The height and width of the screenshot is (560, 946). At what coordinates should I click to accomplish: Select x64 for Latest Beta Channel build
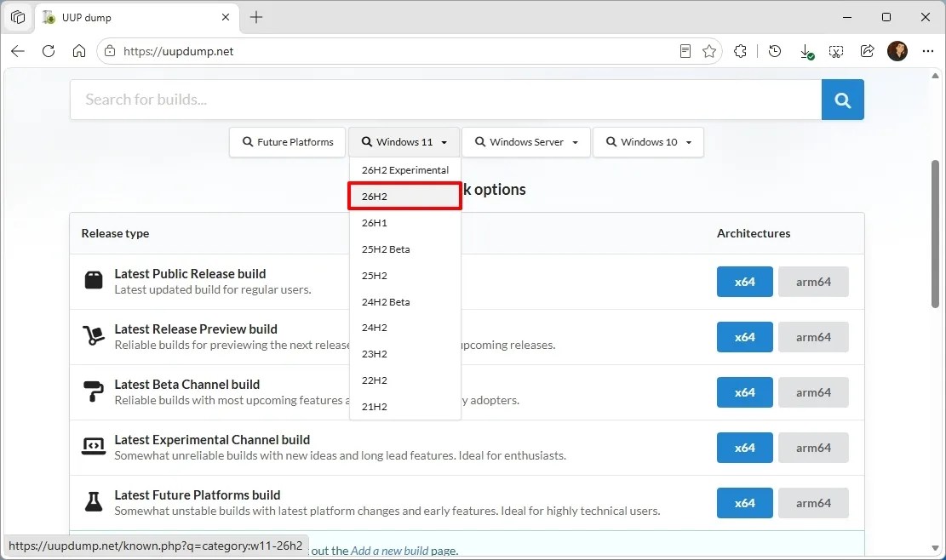pyautogui.click(x=744, y=392)
